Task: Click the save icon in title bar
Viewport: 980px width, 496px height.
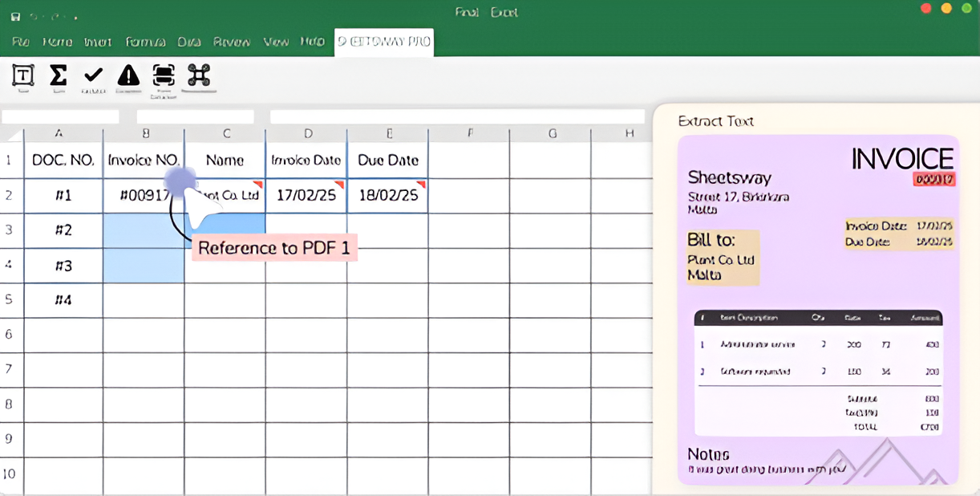Action: tap(15, 16)
